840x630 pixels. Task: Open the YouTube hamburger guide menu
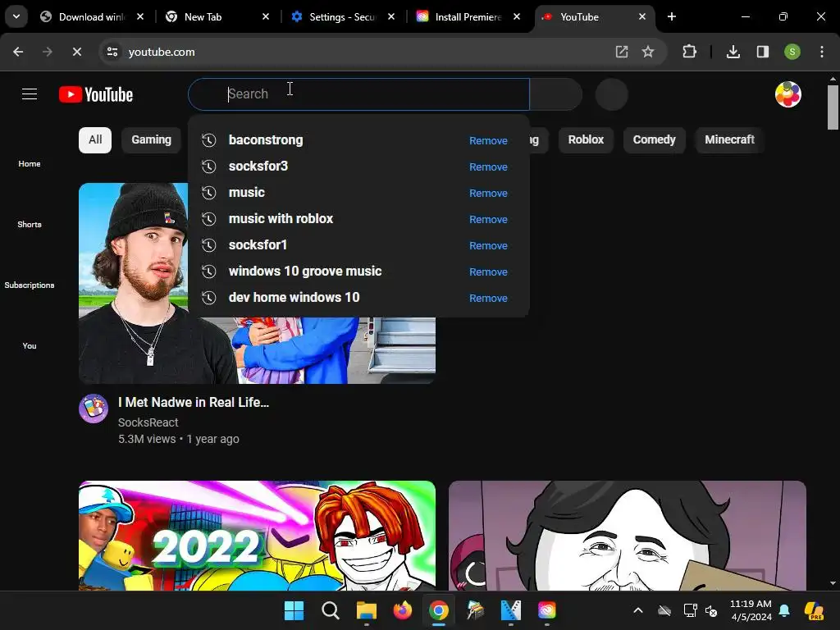click(30, 94)
